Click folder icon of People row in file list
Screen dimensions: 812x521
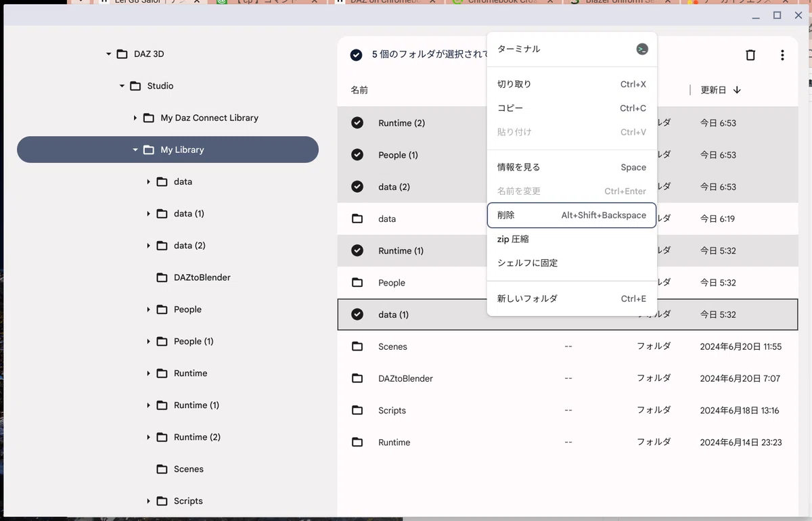(x=357, y=282)
